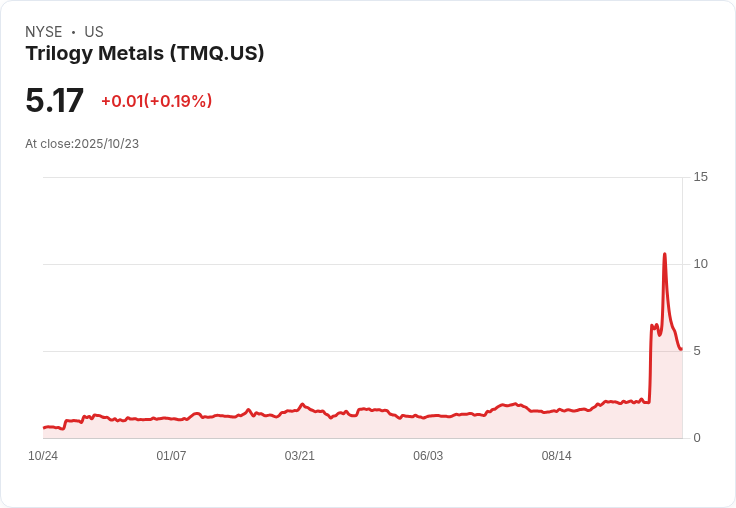Click the 15 y-axis value label
Image resolution: width=736 pixels, height=508 pixels.
pyautogui.click(x=700, y=177)
